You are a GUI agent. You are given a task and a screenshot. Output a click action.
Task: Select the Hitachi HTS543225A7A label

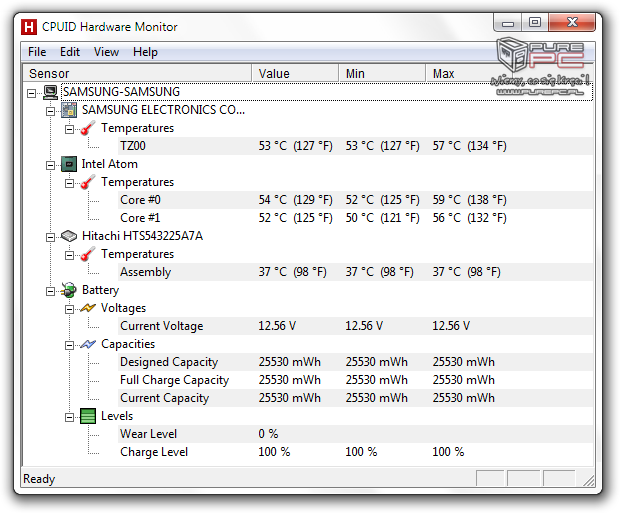coord(142,236)
